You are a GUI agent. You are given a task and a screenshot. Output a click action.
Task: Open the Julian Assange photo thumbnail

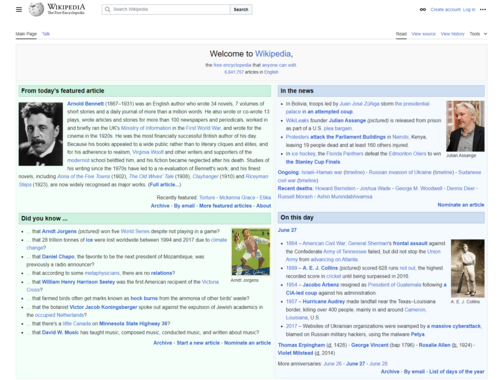click(465, 126)
